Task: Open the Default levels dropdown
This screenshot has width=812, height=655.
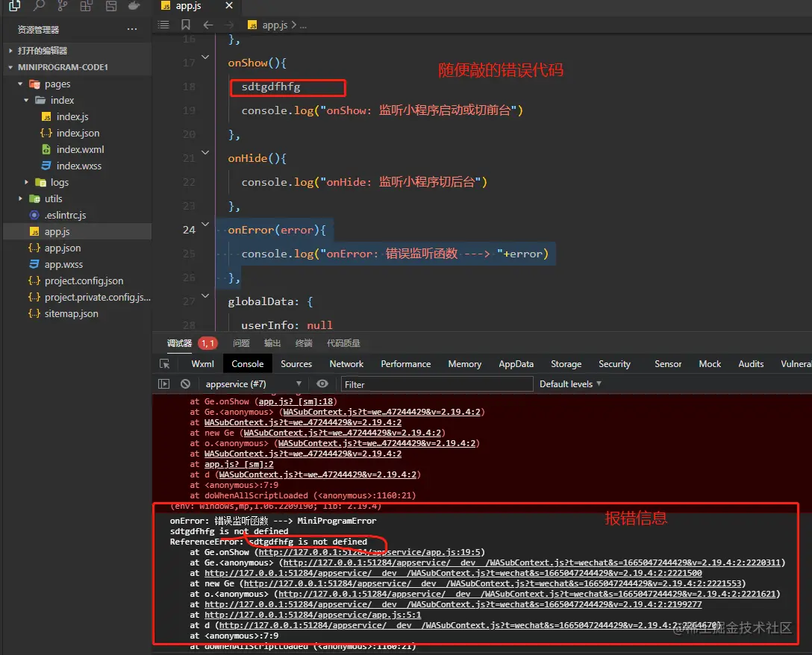Action: (571, 384)
